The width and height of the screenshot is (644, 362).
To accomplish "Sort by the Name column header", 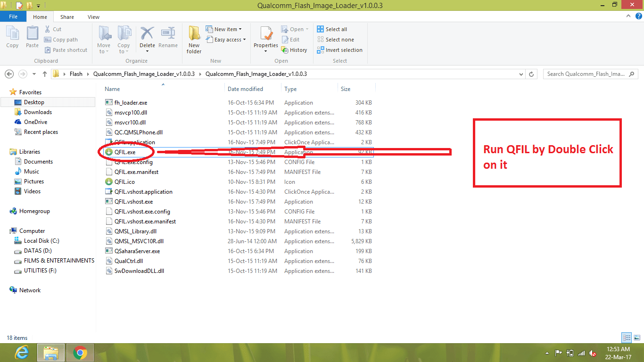I will pyautogui.click(x=112, y=89).
